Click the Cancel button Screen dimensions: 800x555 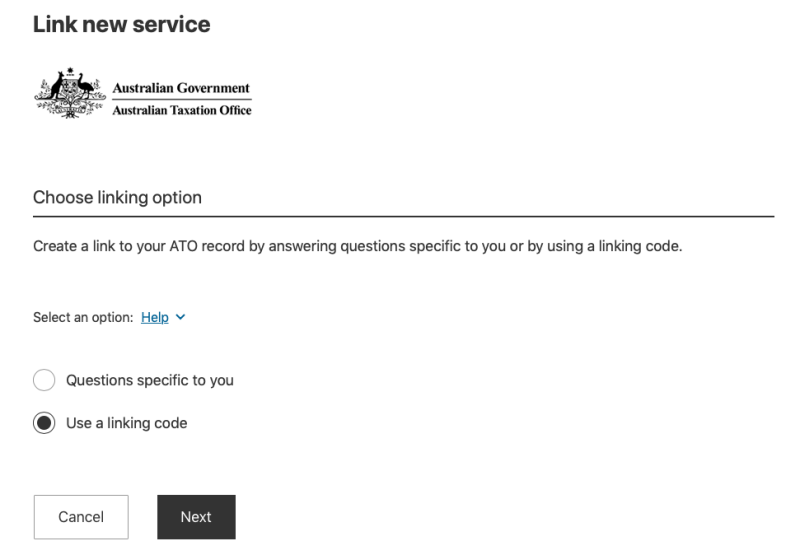[x=81, y=517]
